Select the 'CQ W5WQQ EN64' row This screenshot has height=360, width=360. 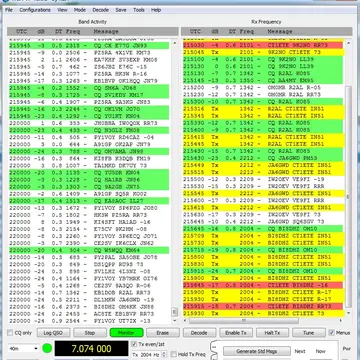click(89, 250)
